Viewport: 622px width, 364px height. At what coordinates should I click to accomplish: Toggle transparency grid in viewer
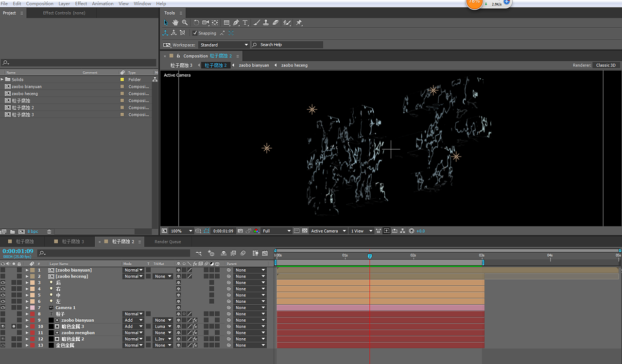(305, 231)
